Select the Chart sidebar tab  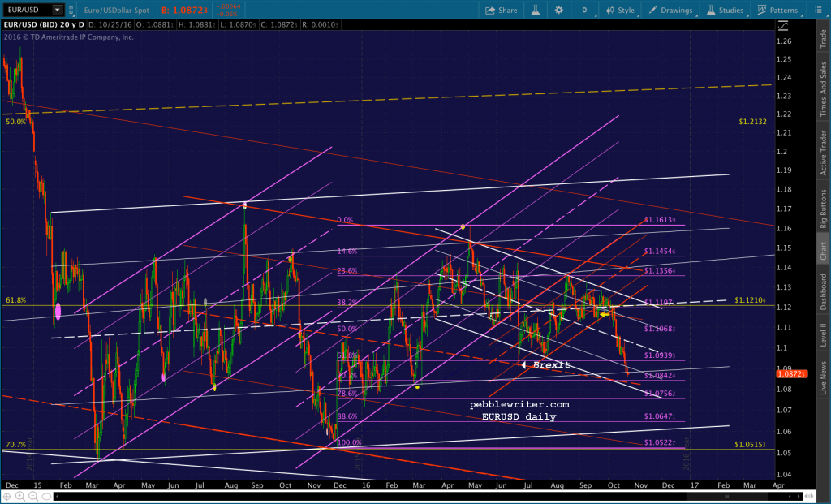(824, 252)
